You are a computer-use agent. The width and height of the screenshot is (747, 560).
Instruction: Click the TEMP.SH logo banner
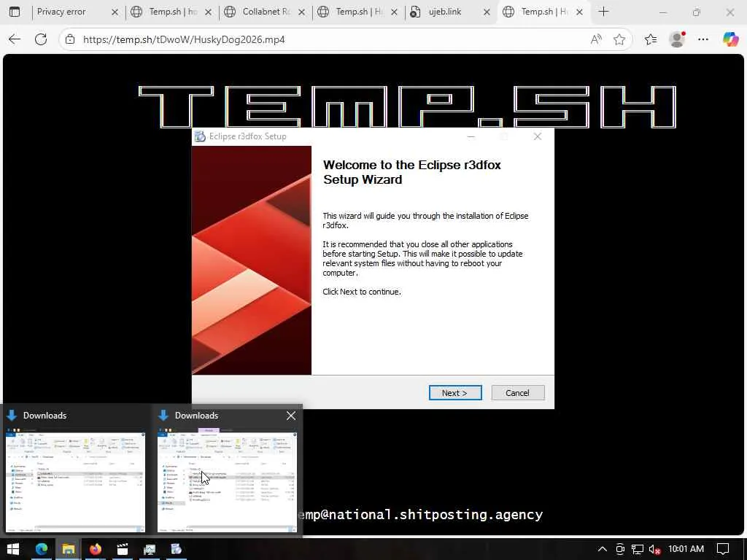pos(407,107)
